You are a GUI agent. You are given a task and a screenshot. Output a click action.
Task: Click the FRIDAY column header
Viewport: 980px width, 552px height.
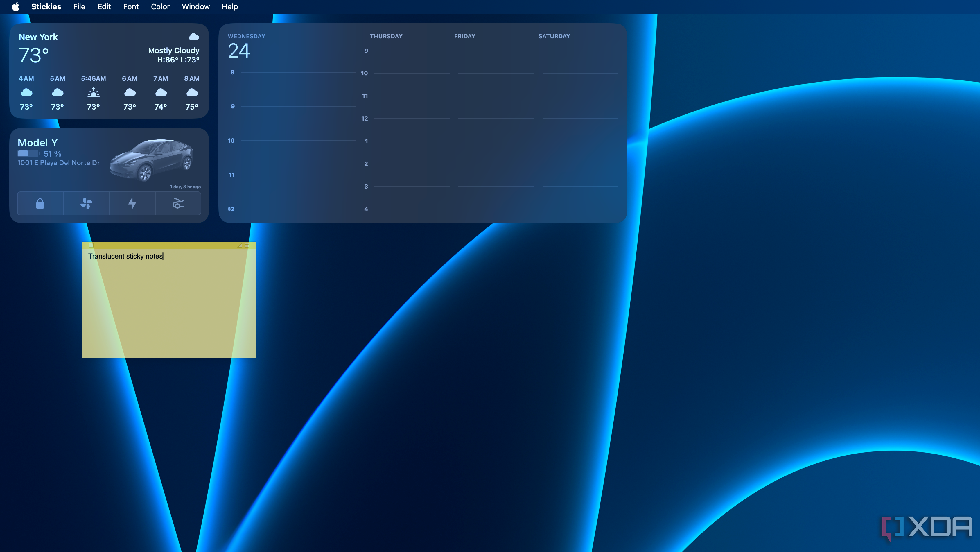coord(464,37)
